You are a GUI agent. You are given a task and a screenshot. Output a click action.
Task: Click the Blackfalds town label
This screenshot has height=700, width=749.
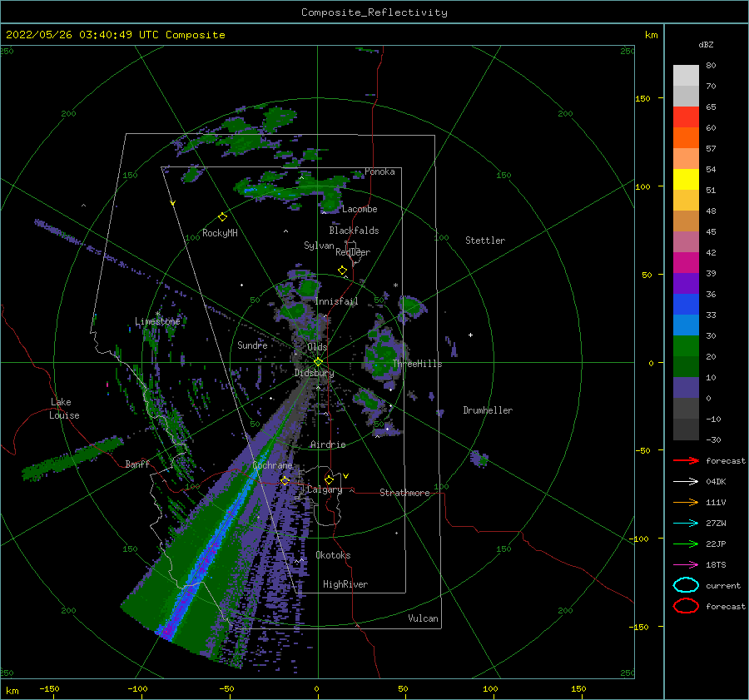(x=354, y=231)
